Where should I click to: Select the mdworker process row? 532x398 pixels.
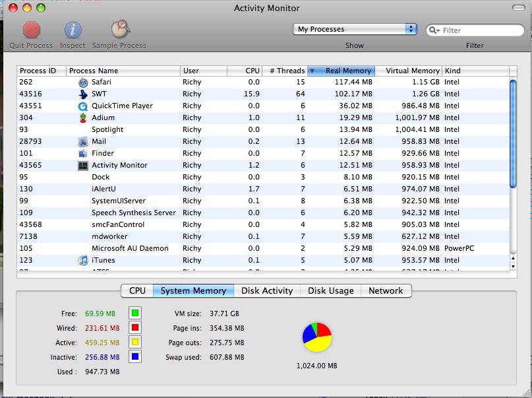click(x=263, y=237)
